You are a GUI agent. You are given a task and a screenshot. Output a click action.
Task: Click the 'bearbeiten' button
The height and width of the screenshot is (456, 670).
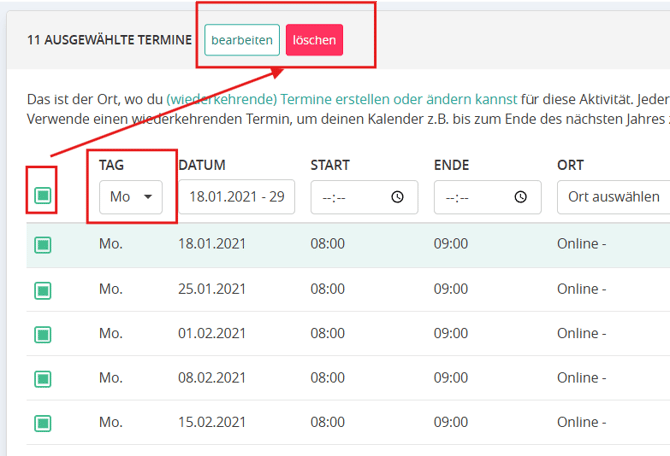242,40
